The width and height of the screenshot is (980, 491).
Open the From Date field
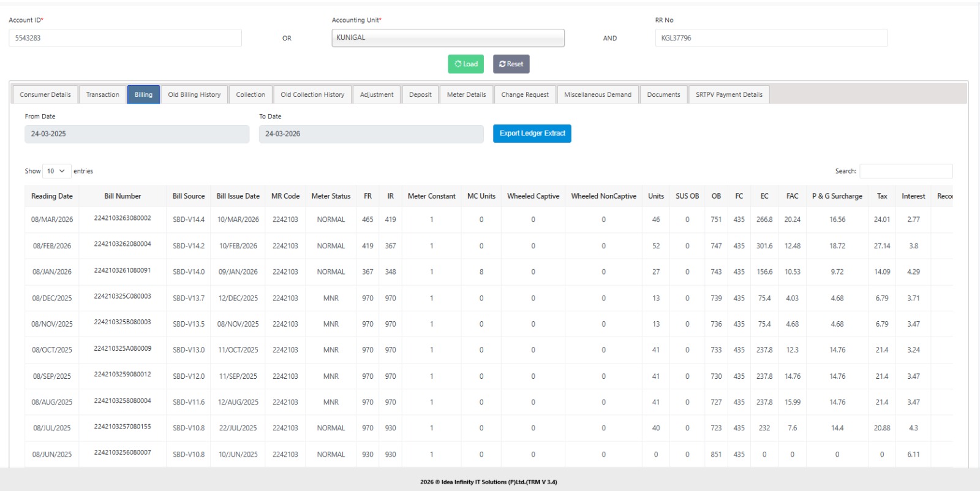[x=137, y=134]
